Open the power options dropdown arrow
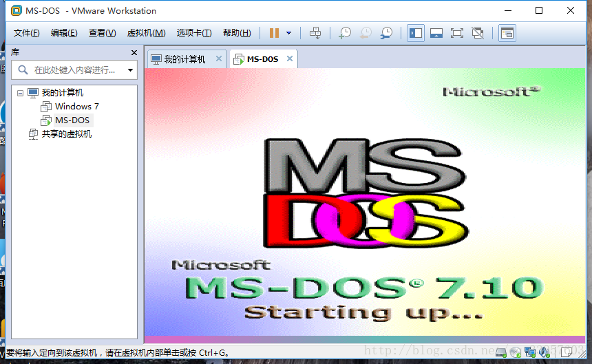This screenshot has height=364, width=592. [x=289, y=33]
